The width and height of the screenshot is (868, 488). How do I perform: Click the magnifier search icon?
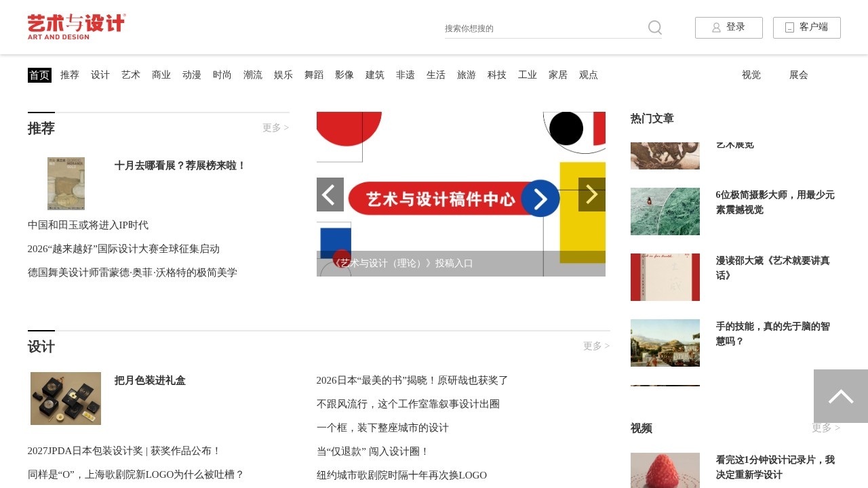(x=654, y=28)
